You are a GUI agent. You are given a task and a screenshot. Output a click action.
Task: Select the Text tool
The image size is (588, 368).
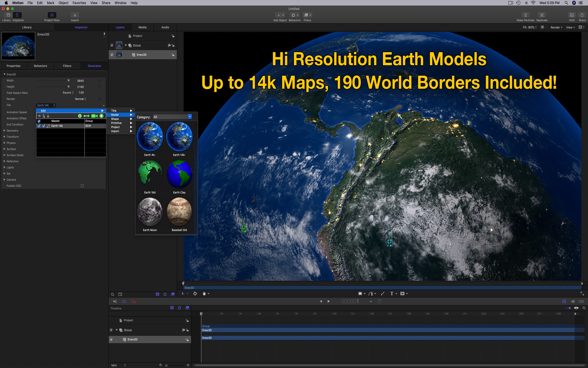(391, 294)
